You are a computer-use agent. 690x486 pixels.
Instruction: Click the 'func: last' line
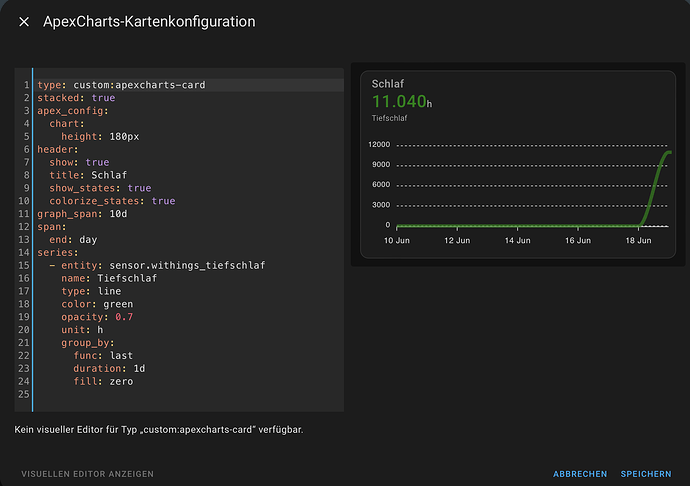(103, 356)
